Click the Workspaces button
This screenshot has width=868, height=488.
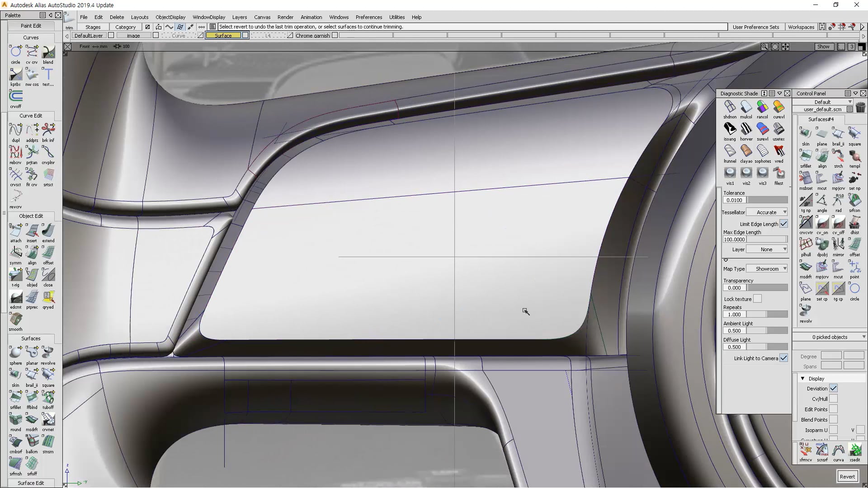pyautogui.click(x=801, y=27)
